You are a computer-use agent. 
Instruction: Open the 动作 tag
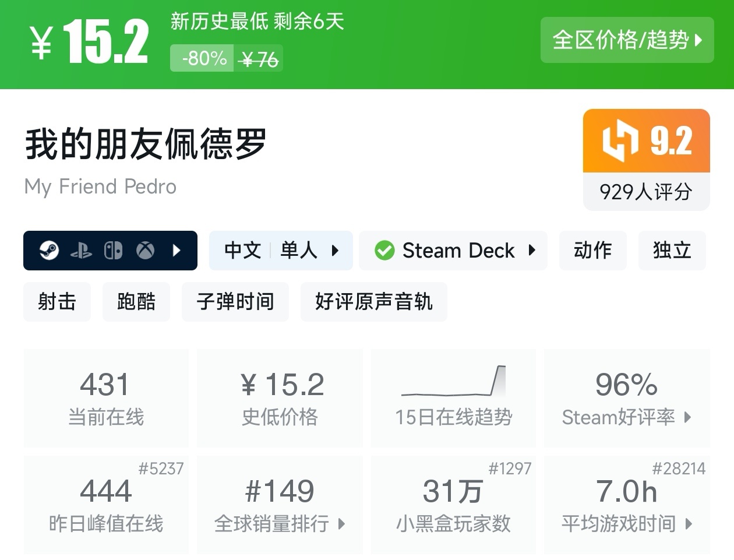click(x=593, y=251)
